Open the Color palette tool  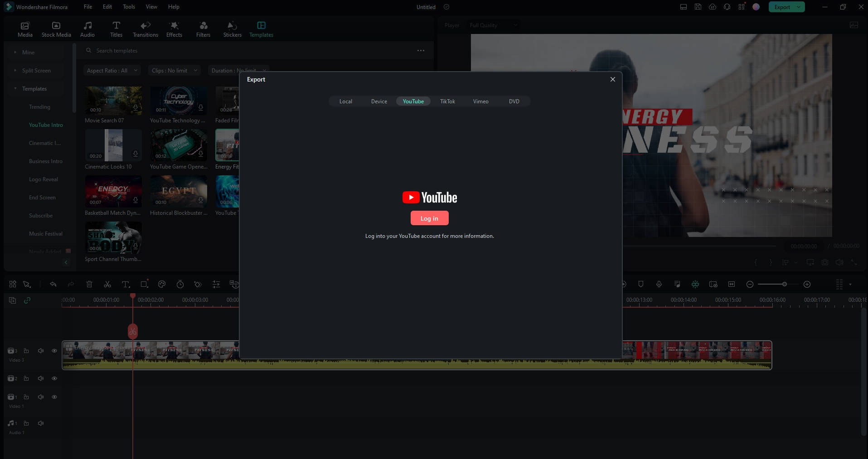[x=162, y=284]
